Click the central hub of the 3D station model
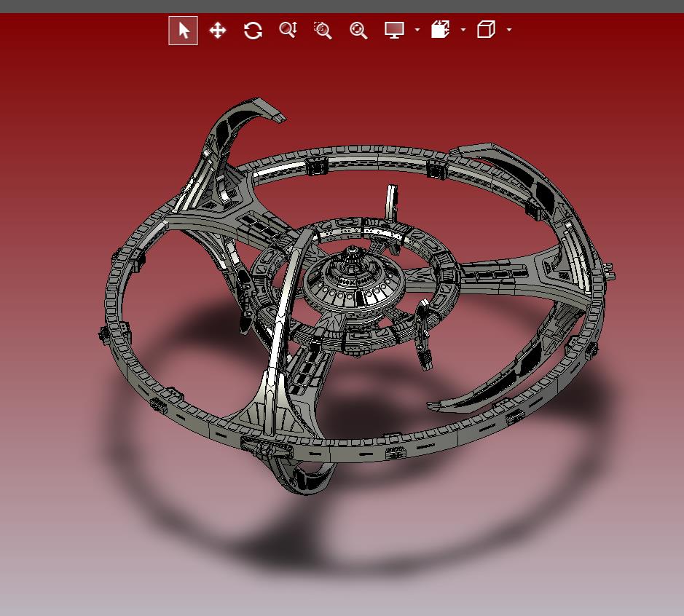 353,281
